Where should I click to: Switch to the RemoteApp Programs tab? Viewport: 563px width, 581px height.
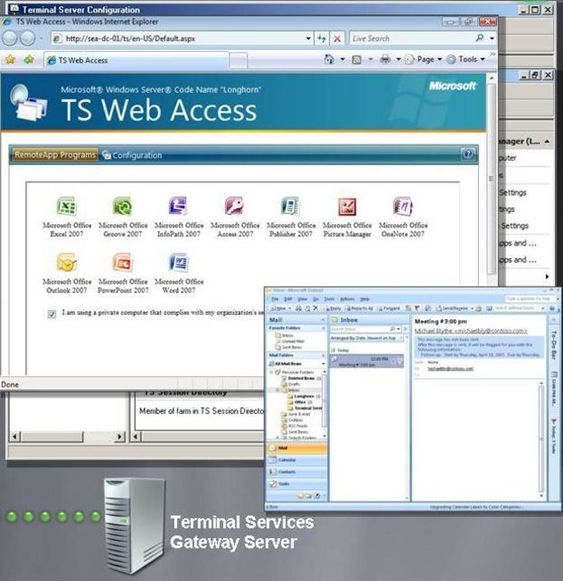click(55, 155)
